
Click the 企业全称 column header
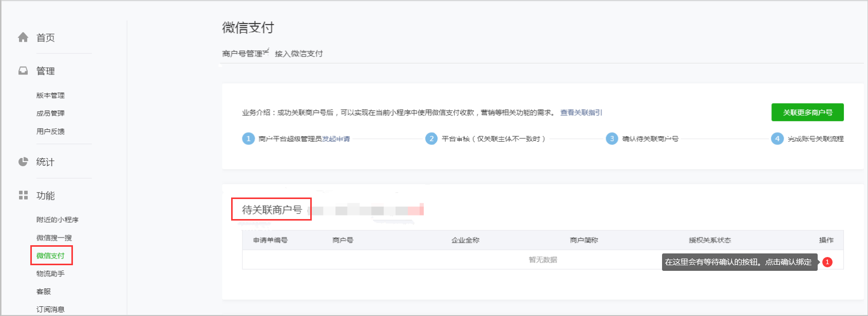[465, 240]
